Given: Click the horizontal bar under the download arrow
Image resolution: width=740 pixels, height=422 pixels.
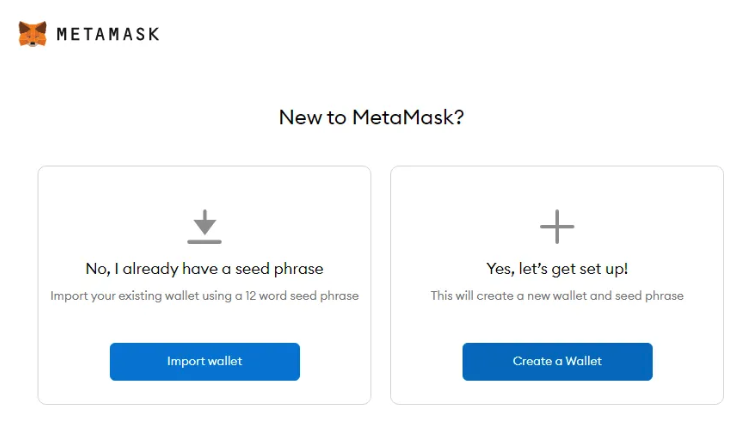Looking at the screenshot, I should 204,241.
